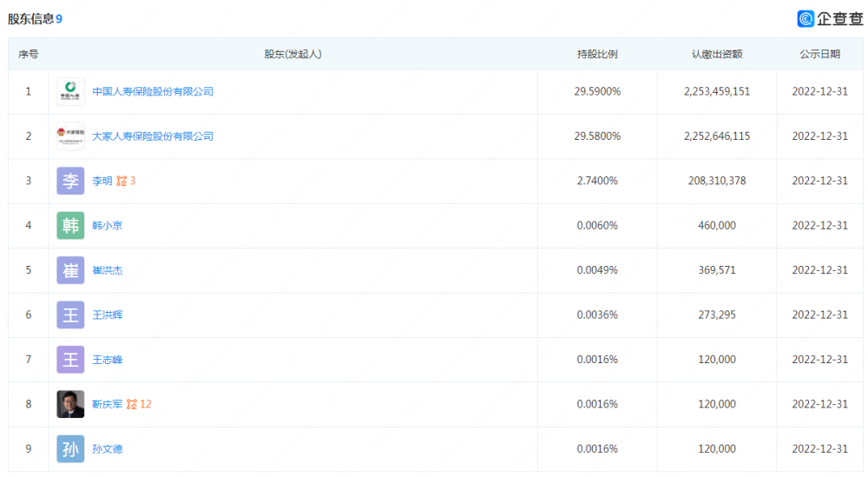Open shareholder 孙文德 link
The width and height of the screenshot is (868, 477).
pos(108,448)
